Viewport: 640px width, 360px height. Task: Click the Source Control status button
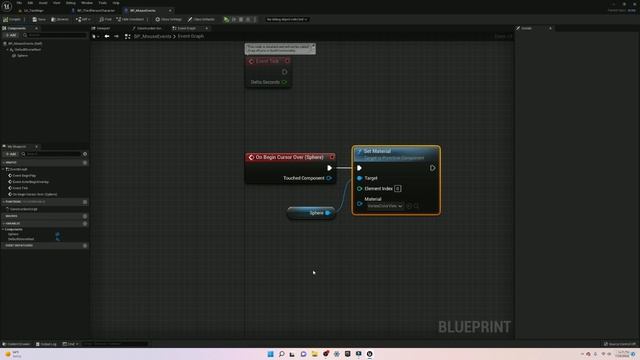[x=620, y=344]
